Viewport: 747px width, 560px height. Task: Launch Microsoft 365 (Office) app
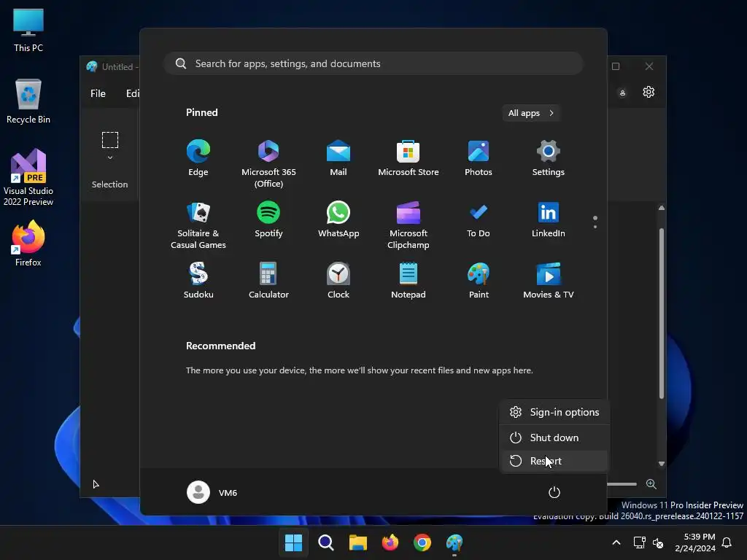(268, 164)
